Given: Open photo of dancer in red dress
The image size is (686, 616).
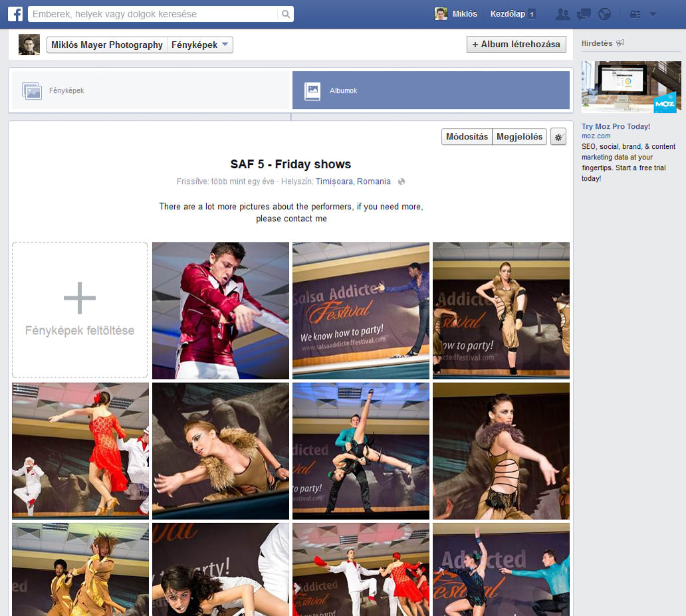Looking at the screenshot, I should click(x=80, y=451).
